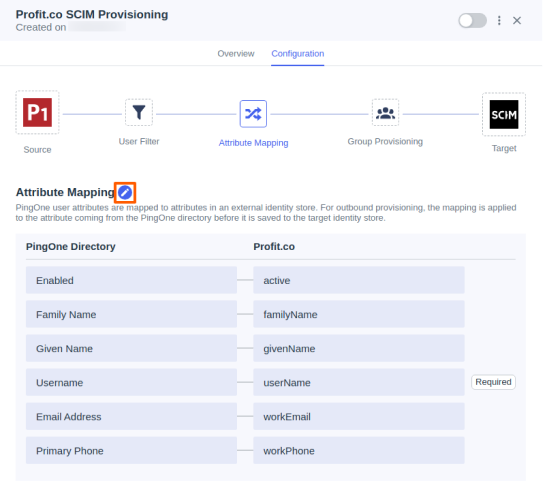Image resolution: width=543 pixels, height=500 pixels.
Task: Select the Family Name source attribute field
Action: (131, 314)
